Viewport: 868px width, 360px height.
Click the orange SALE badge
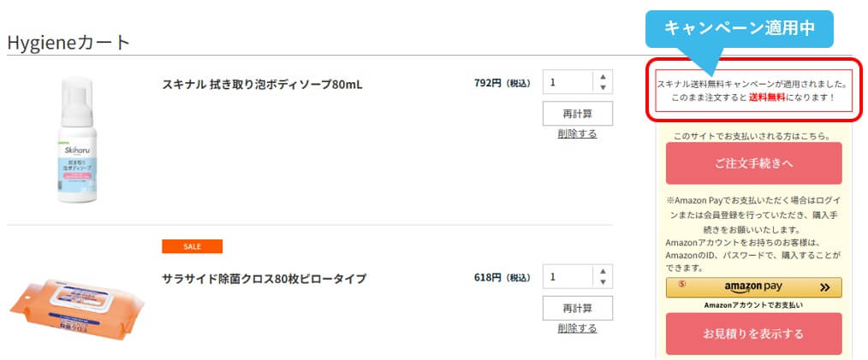[x=192, y=246]
